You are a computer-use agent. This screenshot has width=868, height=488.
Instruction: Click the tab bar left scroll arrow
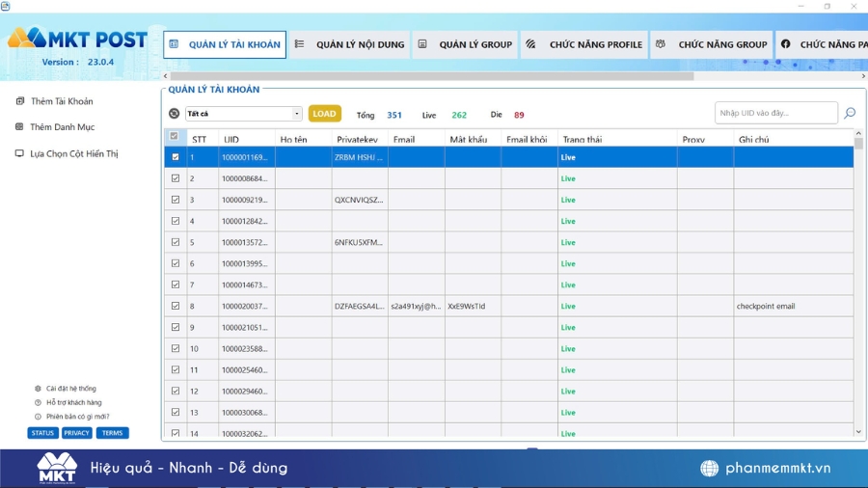(166, 76)
